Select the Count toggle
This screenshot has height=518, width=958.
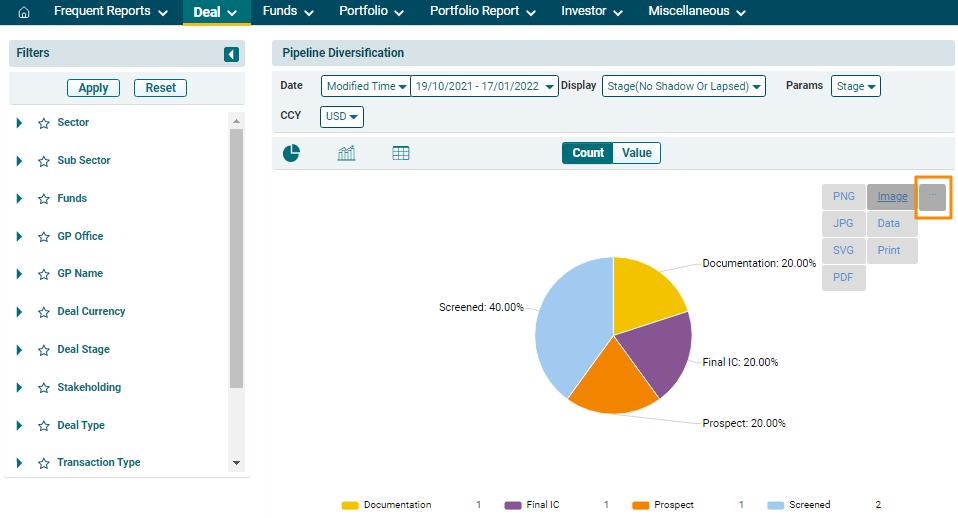tap(587, 153)
